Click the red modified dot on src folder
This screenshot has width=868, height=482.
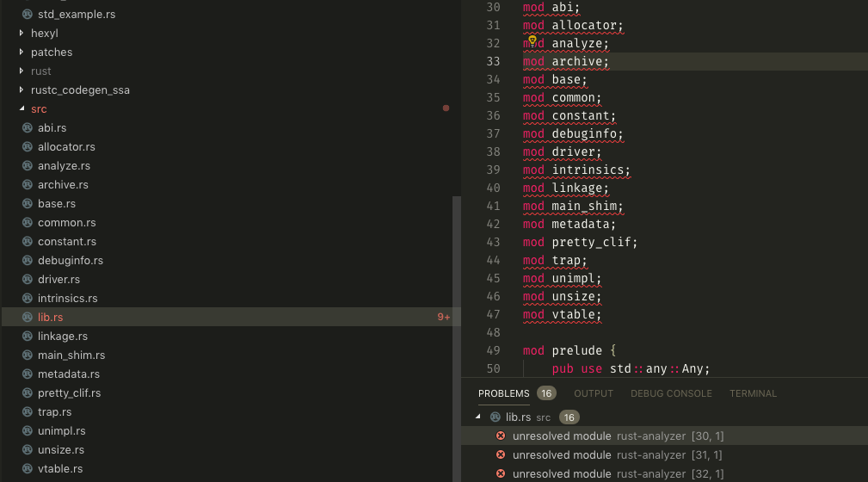[446, 108]
